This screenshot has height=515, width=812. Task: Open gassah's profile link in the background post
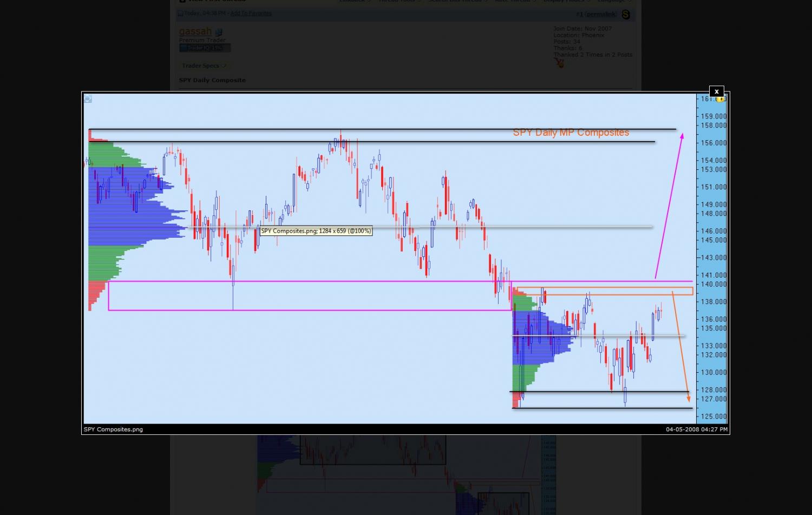pos(195,31)
